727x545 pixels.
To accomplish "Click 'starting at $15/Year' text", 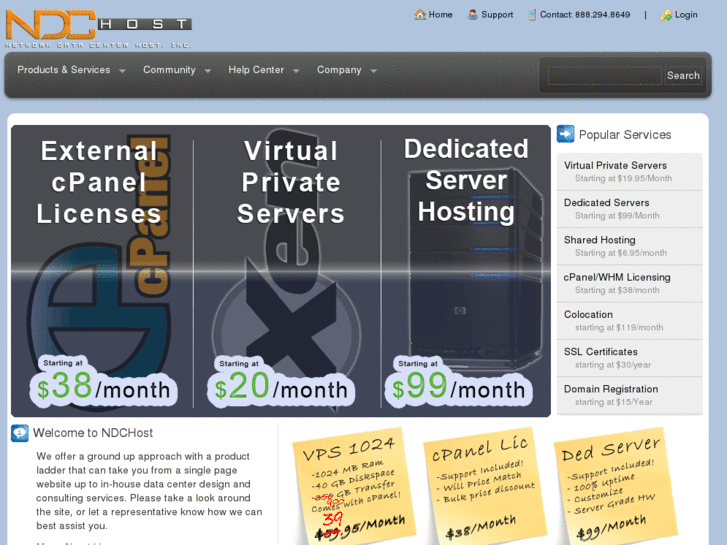I will tap(613, 402).
